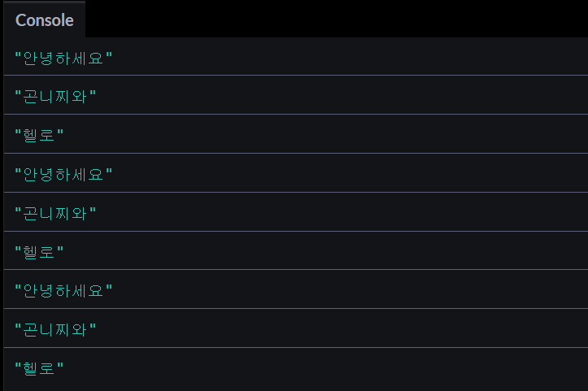Select the third "안녕하세요" log entry
The height and width of the screenshot is (391, 588).
coord(63,291)
